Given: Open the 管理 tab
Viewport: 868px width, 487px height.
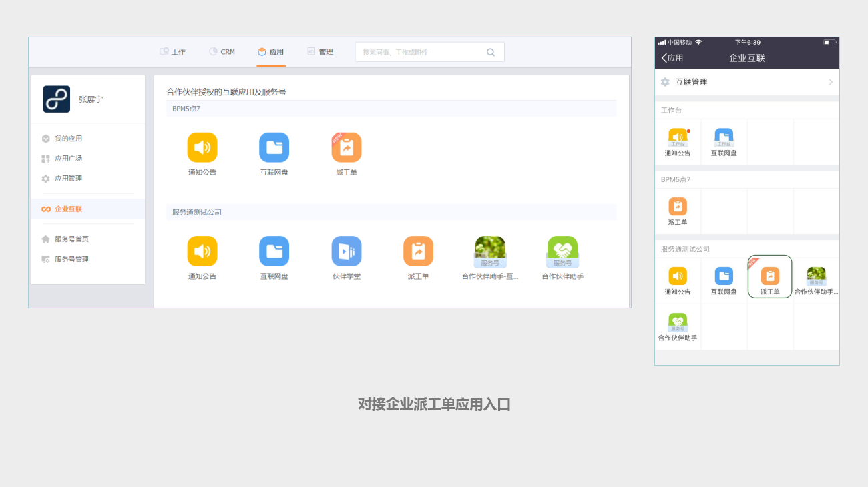Looking at the screenshot, I should [320, 52].
